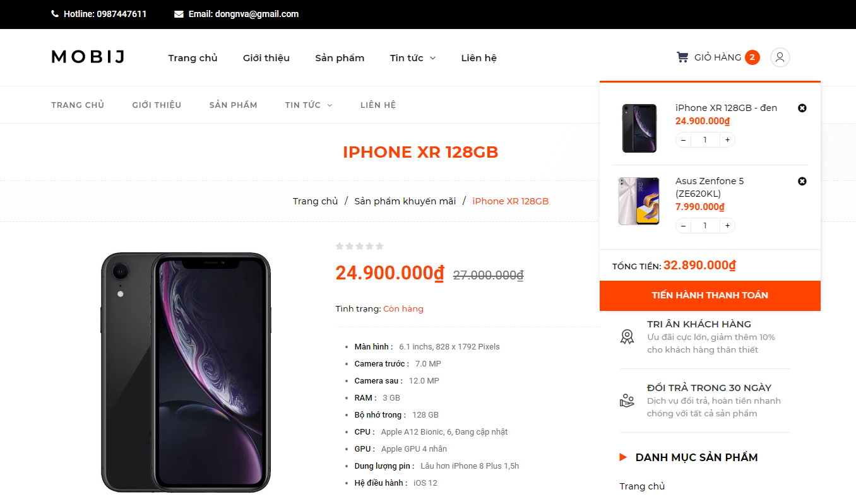Viewport: 856px width, 504px height.
Task: Remove Asus Zenfone 5 from cart
Action: point(802,182)
